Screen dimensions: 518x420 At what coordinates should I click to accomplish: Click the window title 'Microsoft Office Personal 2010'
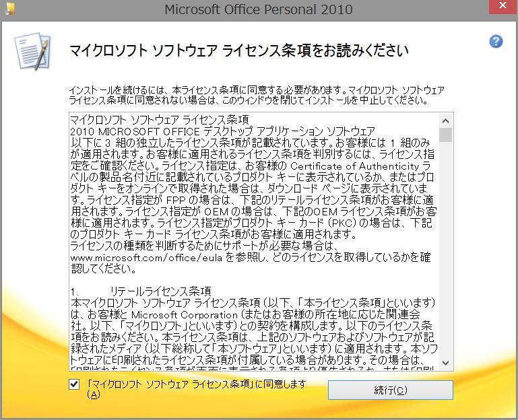pos(259,9)
